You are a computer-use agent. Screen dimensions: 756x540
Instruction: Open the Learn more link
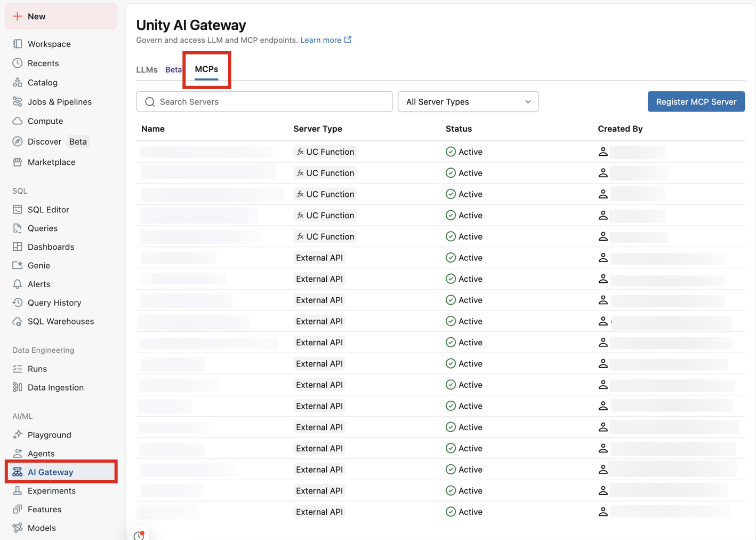tap(320, 39)
